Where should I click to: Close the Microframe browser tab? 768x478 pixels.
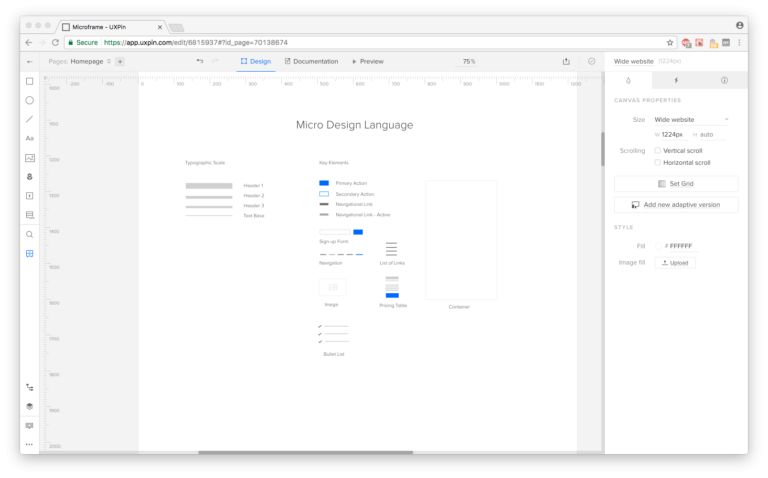click(160, 27)
